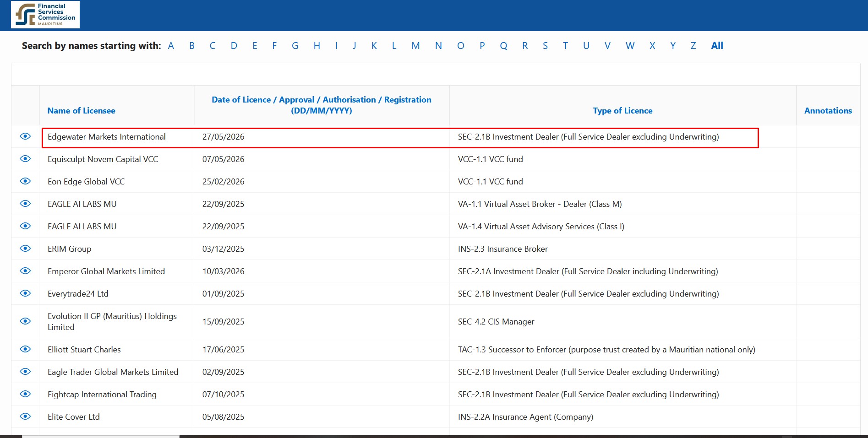Screen dimensions: 868x438
Task: View details for Evolution II GP Holdings
Action: pyautogui.click(x=25, y=321)
